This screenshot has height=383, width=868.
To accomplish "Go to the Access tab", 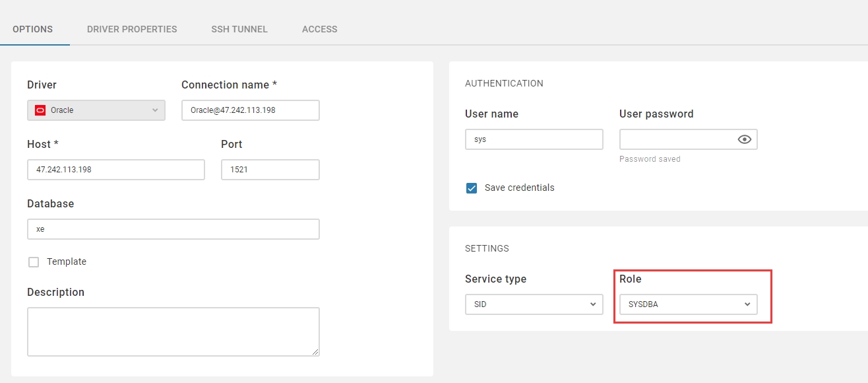I will coord(319,29).
